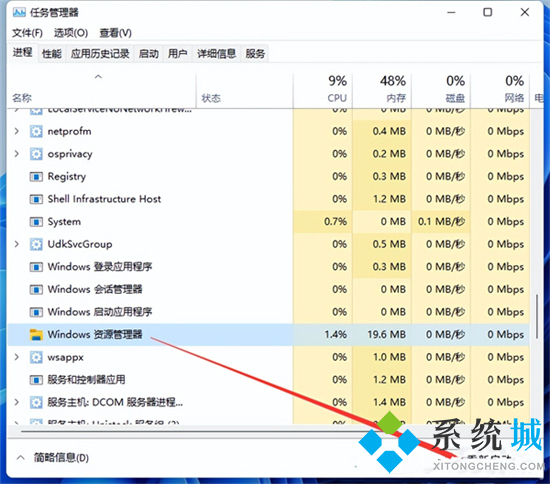Screen dimensions: 550x484
Task: Expand the 服务主机: DCOM row
Action: click(16, 402)
